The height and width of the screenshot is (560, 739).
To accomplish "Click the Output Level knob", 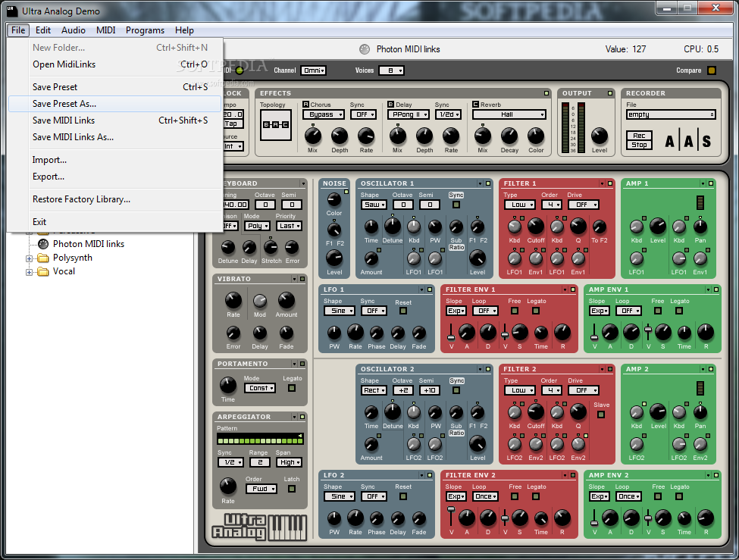I will [x=600, y=136].
